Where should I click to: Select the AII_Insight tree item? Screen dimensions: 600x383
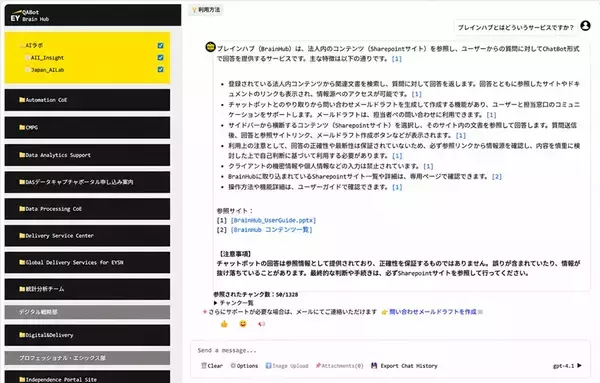point(47,58)
